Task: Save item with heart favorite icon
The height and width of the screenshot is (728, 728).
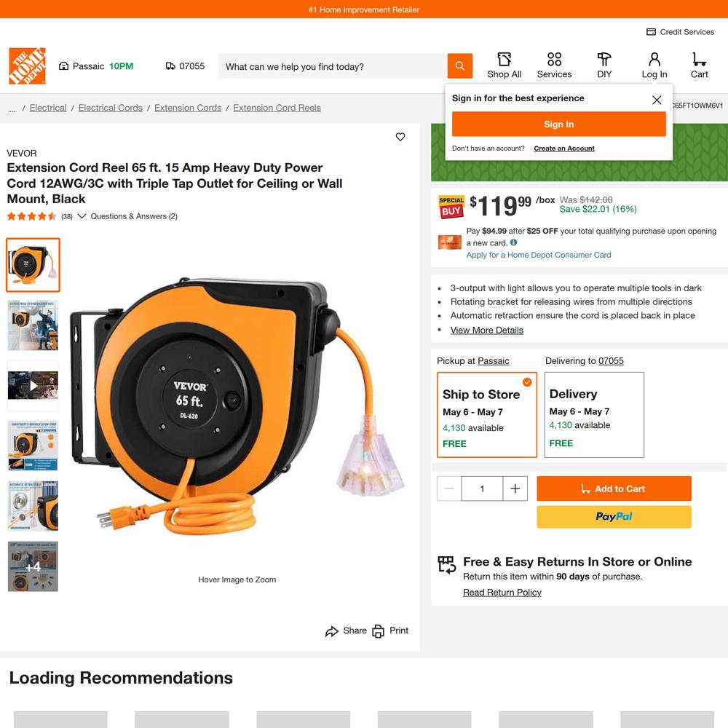Action: pos(400,137)
